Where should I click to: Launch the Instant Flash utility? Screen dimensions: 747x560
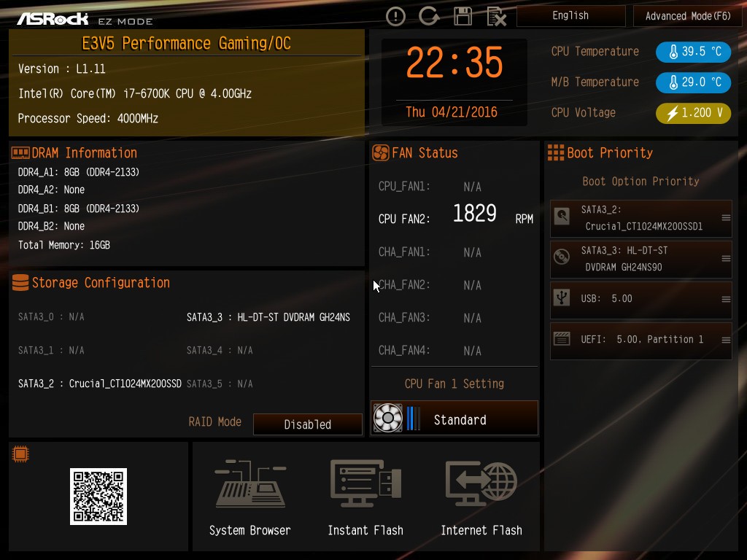(365, 497)
